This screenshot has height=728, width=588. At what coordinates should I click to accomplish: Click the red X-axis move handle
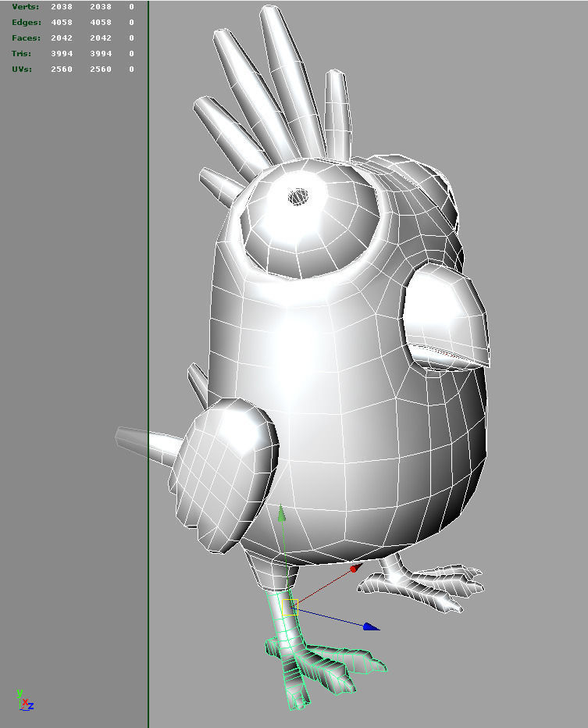(355, 569)
